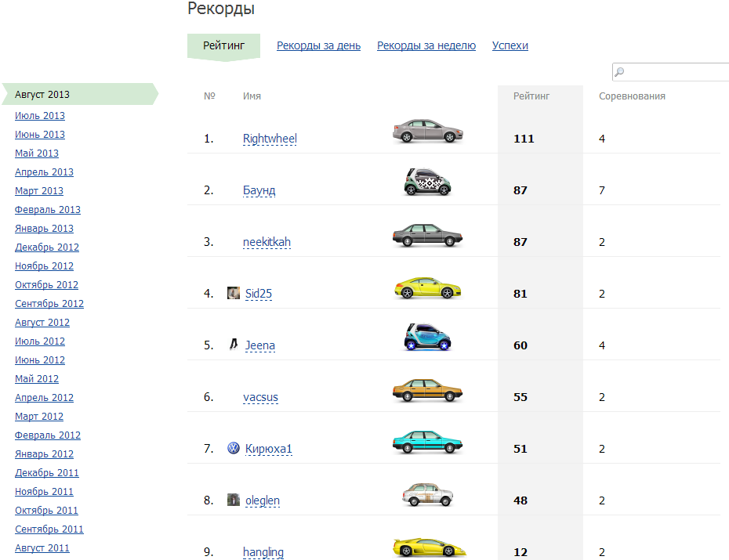
Task: Open Июнь 2013 records
Action: click(40, 134)
